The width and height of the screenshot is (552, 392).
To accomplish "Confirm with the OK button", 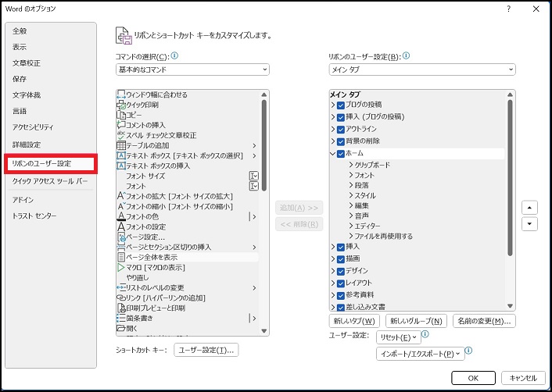I will (474, 378).
